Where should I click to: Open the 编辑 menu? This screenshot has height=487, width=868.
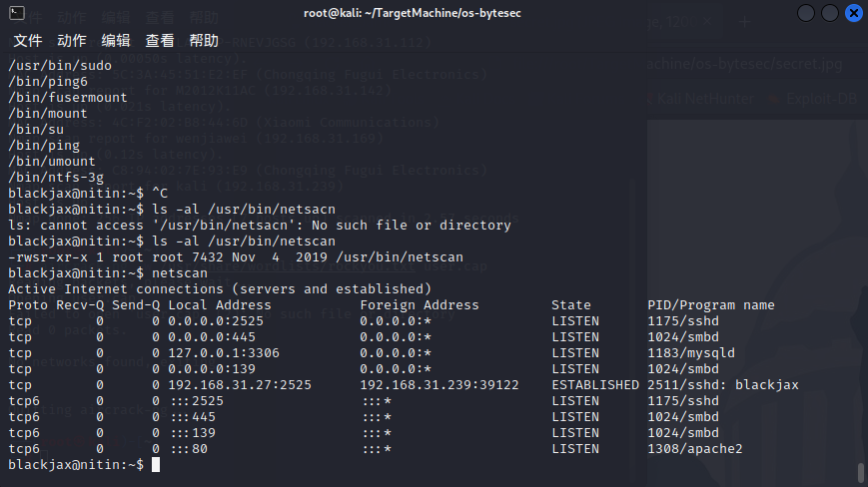tap(116, 40)
